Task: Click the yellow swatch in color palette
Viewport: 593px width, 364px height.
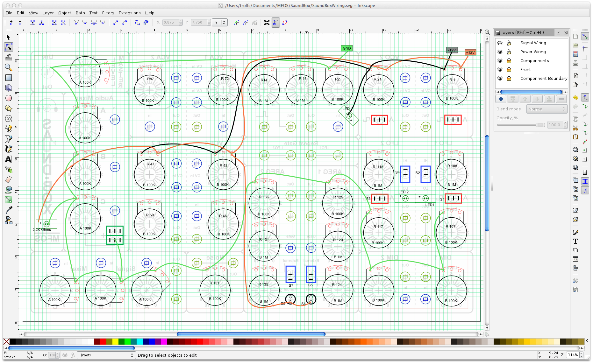Action: click(115, 342)
